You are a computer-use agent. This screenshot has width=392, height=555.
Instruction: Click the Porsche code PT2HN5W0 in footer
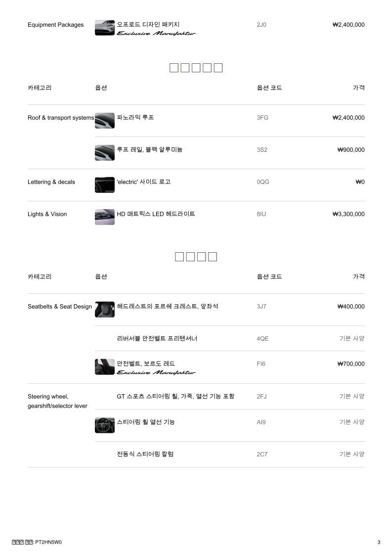pos(48,542)
